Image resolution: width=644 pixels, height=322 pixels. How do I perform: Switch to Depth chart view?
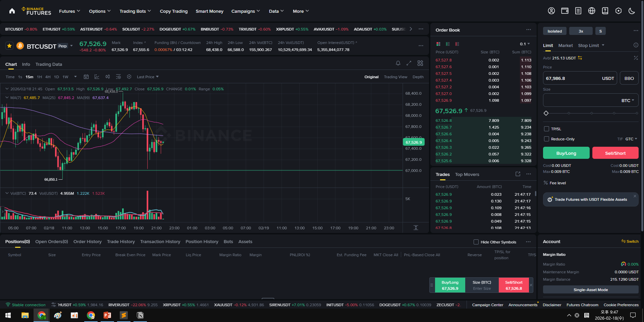(x=418, y=77)
